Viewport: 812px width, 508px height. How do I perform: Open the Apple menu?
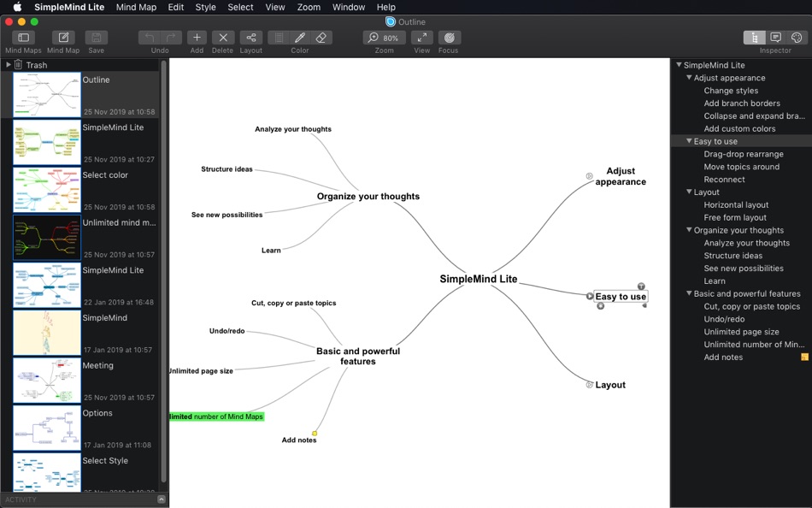(x=17, y=7)
